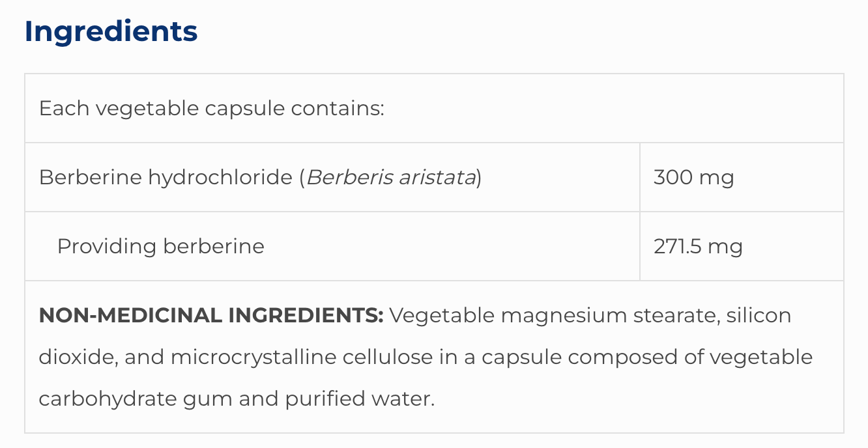The width and height of the screenshot is (868, 448).
Task: Click the 300 mg amount cell
Action: 693,177
